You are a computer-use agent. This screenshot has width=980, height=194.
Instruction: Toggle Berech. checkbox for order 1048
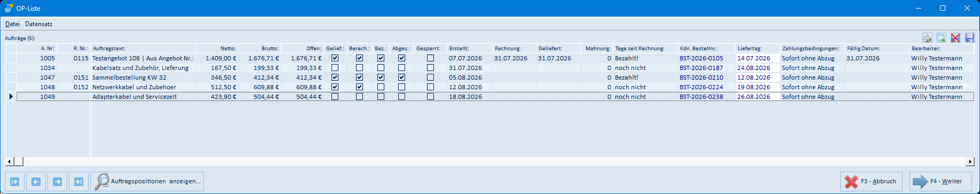click(359, 87)
